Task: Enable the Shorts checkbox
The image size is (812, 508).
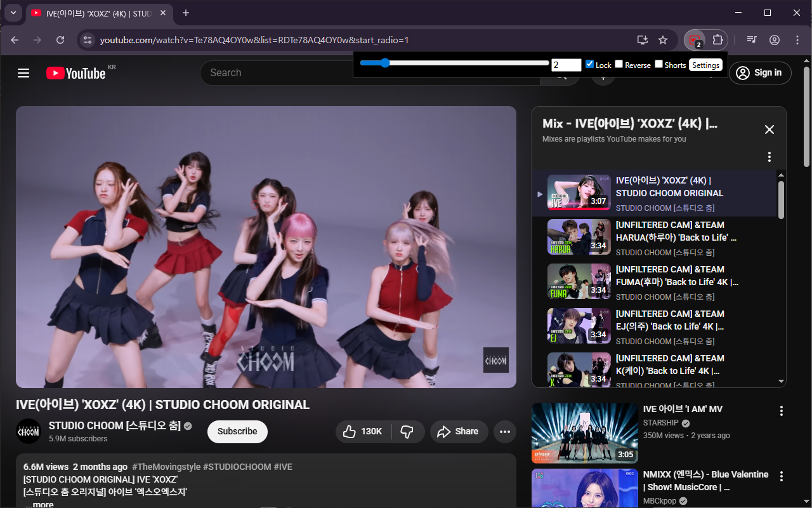Action: pyautogui.click(x=658, y=63)
